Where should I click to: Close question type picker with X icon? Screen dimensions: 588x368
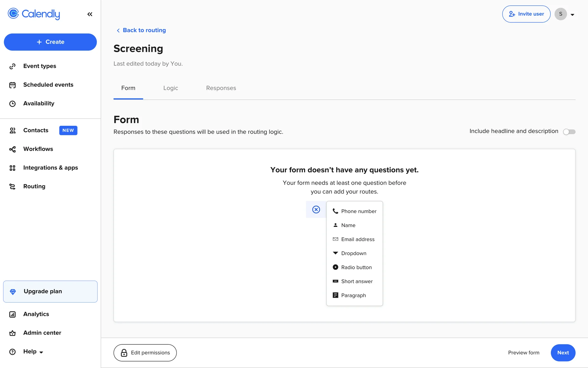(316, 209)
